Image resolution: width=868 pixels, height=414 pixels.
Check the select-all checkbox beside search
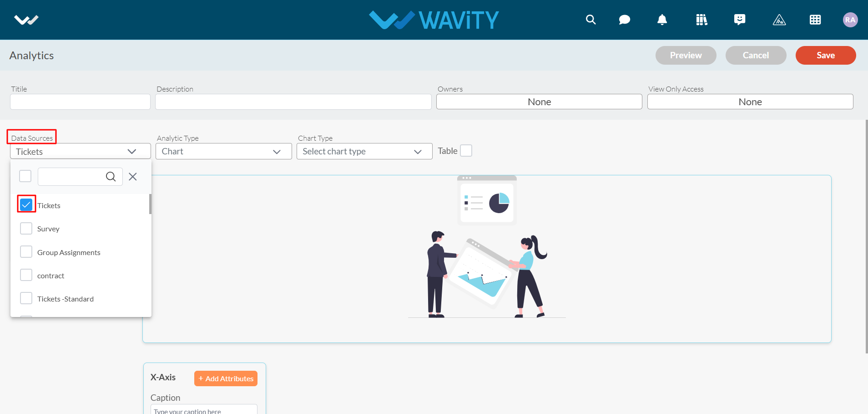coord(25,176)
